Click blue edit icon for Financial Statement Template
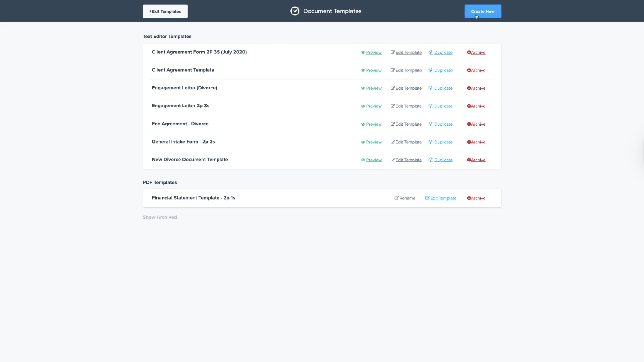This screenshot has width=644, height=362. tap(427, 198)
